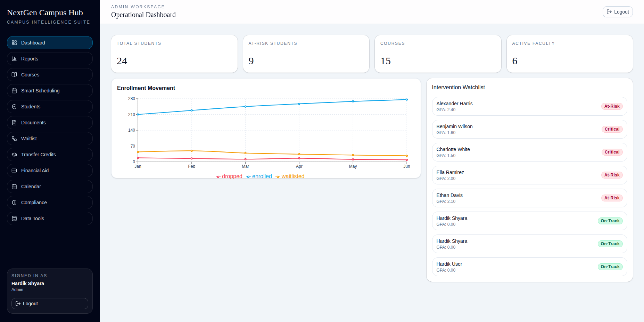Viewport: 644px width, 322px height.
Task: Click the Compliance shield-clock icon
Action: click(x=14, y=203)
